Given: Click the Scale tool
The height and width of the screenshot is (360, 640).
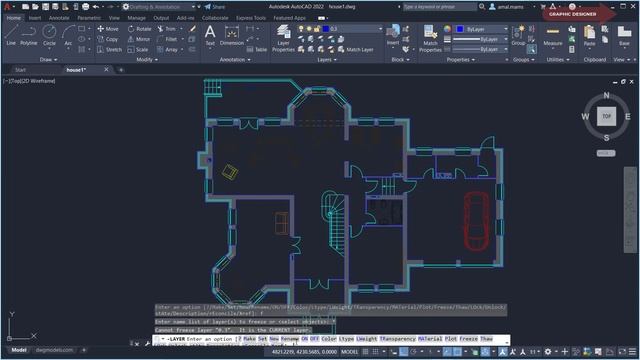Looking at the screenshot, I should tap(138, 49).
